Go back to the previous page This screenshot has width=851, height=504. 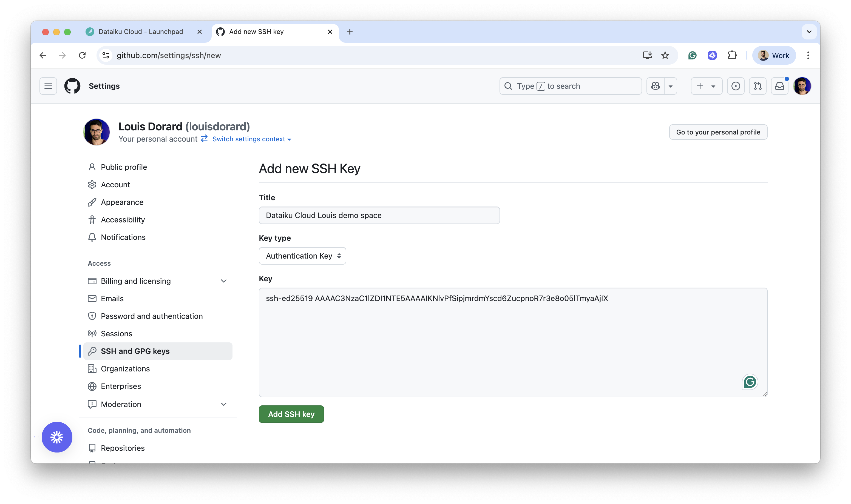pos(43,55)
